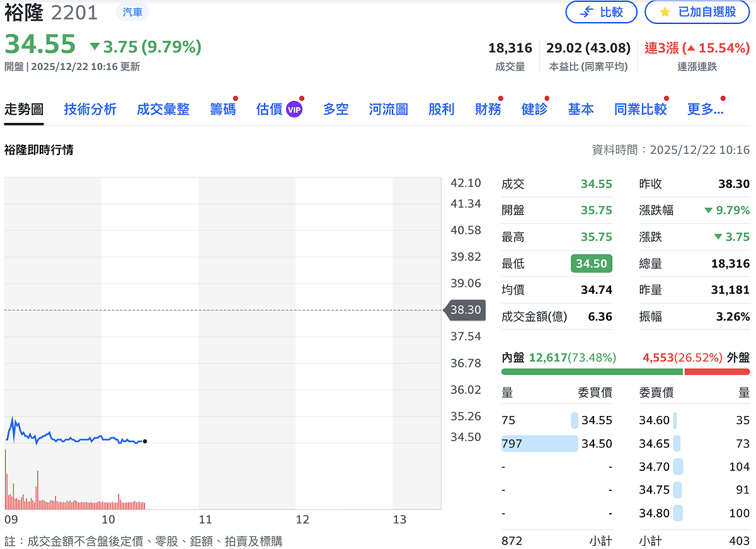Viewport: 756px width, 549px height.
Task: Open the 財務 tab
Action: (488, 109)
